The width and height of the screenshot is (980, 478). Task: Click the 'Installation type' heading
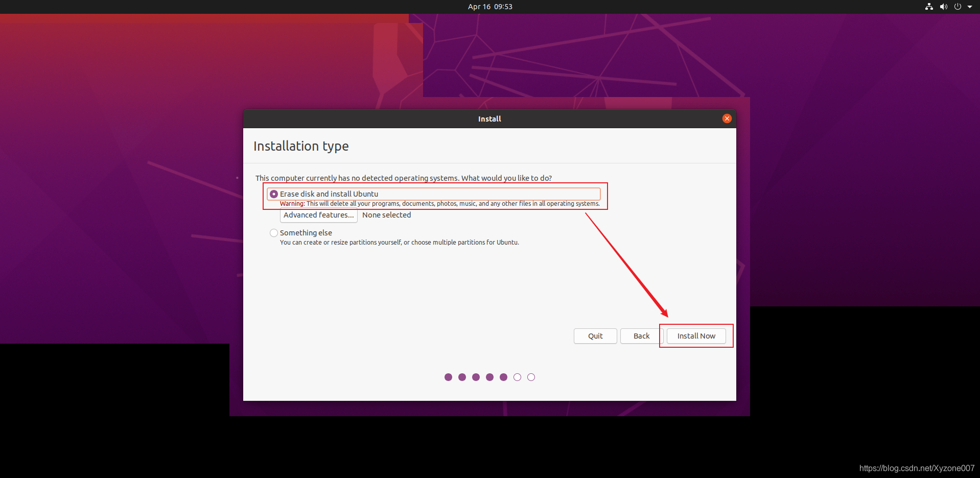(x=301, y=147)
